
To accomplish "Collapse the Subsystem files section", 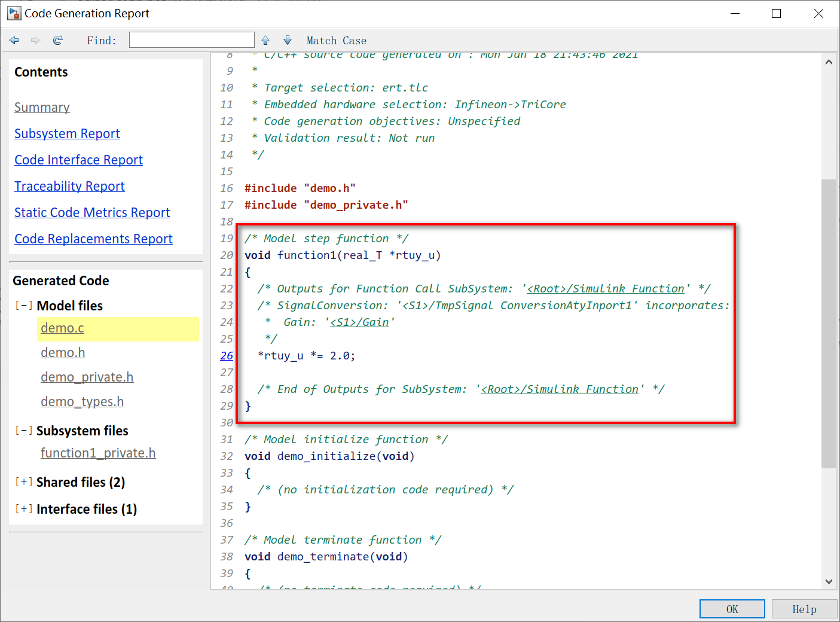I will coord(24,431).
